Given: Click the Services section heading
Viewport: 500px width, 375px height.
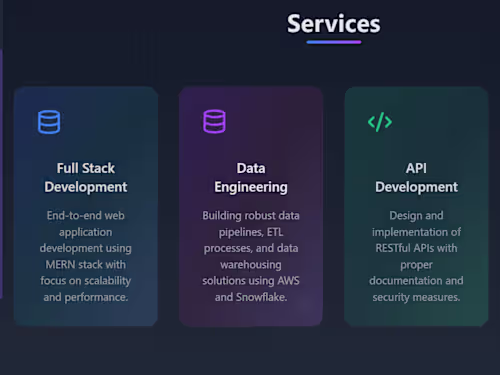Looking at the screenshot, I should (334, 24).
